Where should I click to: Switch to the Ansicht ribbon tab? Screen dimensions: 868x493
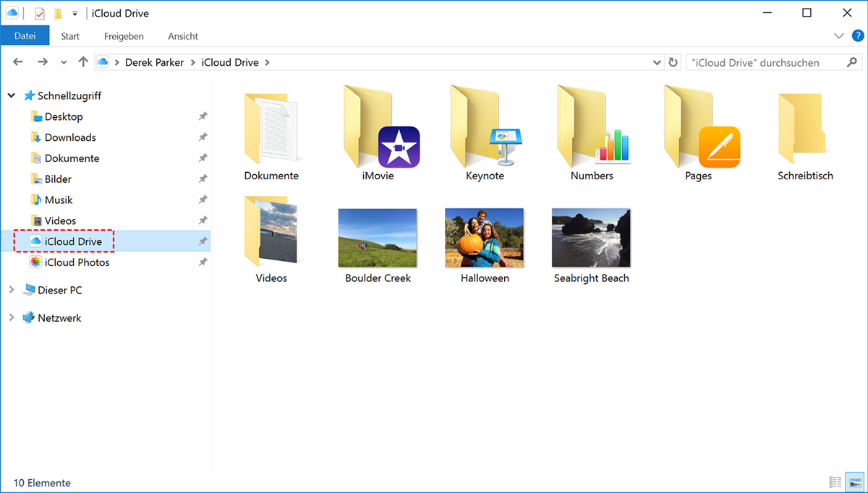tap(183, 36)
